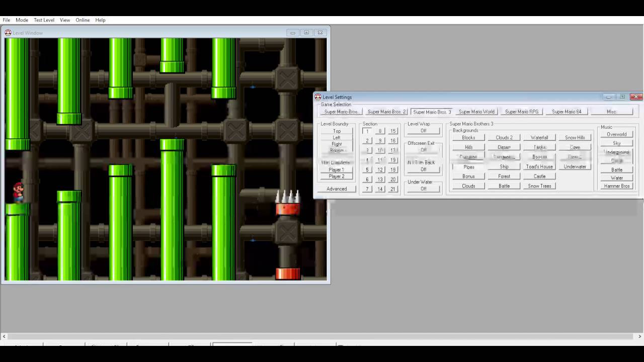Choose the Castle background

[539, 176]
